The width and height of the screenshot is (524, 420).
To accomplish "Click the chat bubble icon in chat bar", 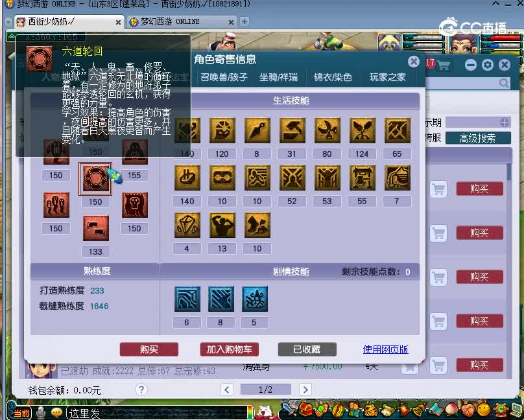I will click(57, 414).
